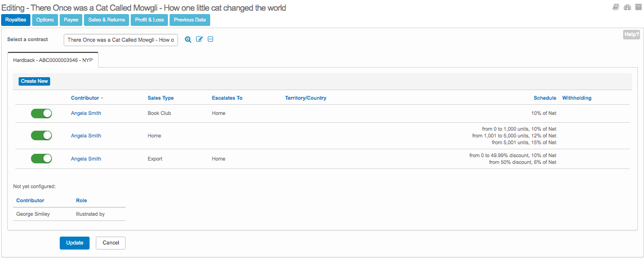Image resolution: width=644 pixels, height=258 pixels.
Task: Select the Hardback - ABC0000003546 - NYP tab
Action: click(53, 60)
